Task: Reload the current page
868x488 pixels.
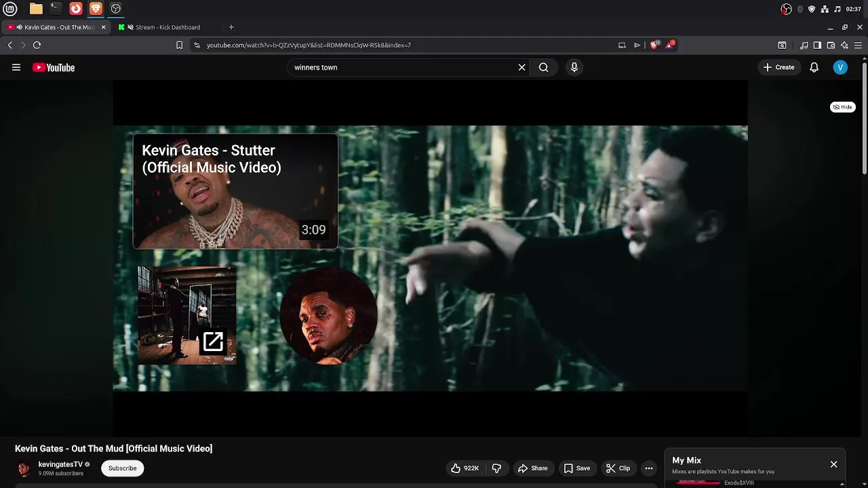Action: pos(37,45)
